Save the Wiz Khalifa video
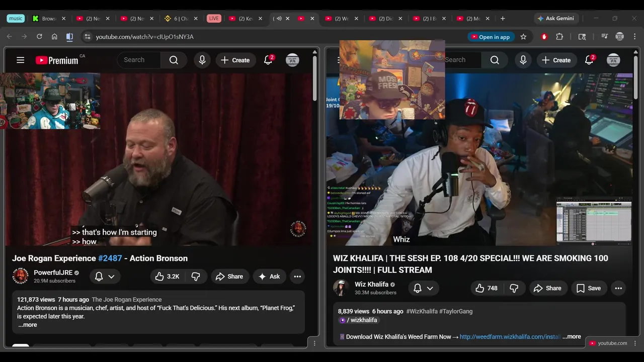This screenshot has width=644, height=362. coord(588,288)
